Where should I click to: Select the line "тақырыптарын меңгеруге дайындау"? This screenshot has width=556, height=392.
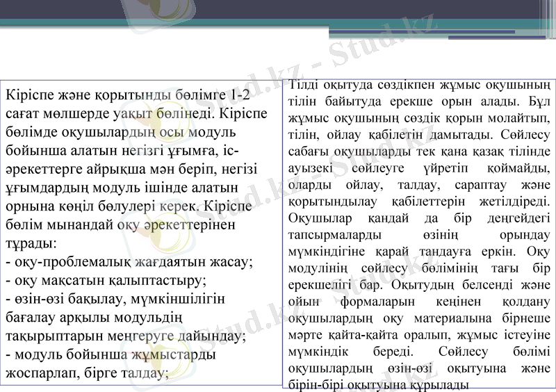[124, 336]
